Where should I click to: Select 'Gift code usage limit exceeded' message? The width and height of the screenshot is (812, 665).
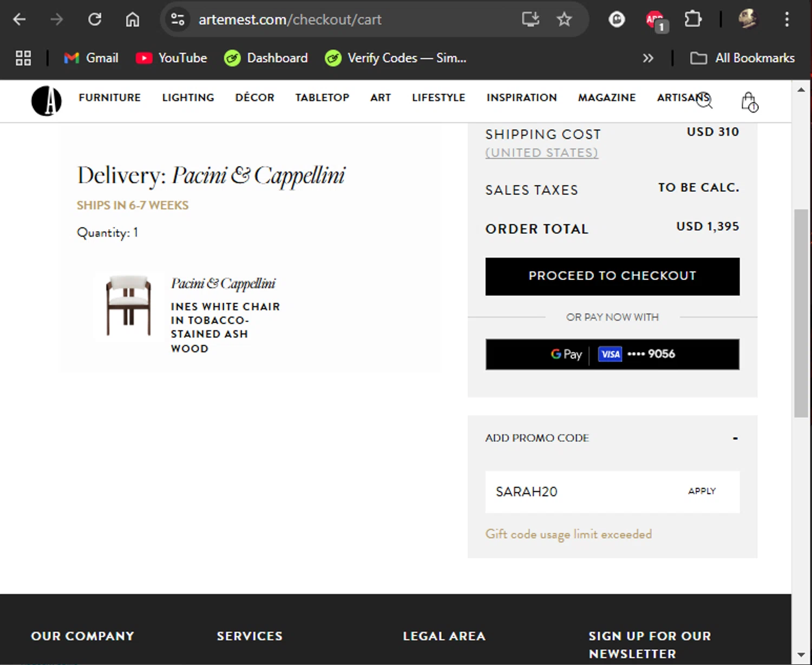click(x=568, y=534)
